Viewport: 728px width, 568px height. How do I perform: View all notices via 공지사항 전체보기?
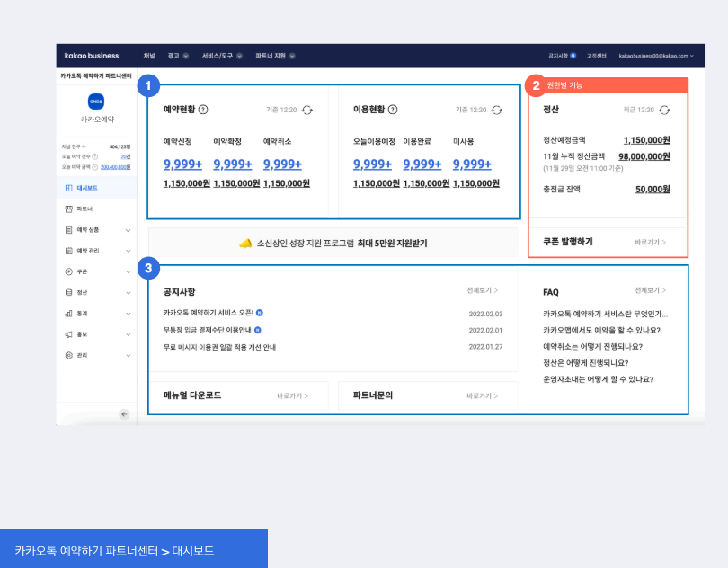(482, 291)
